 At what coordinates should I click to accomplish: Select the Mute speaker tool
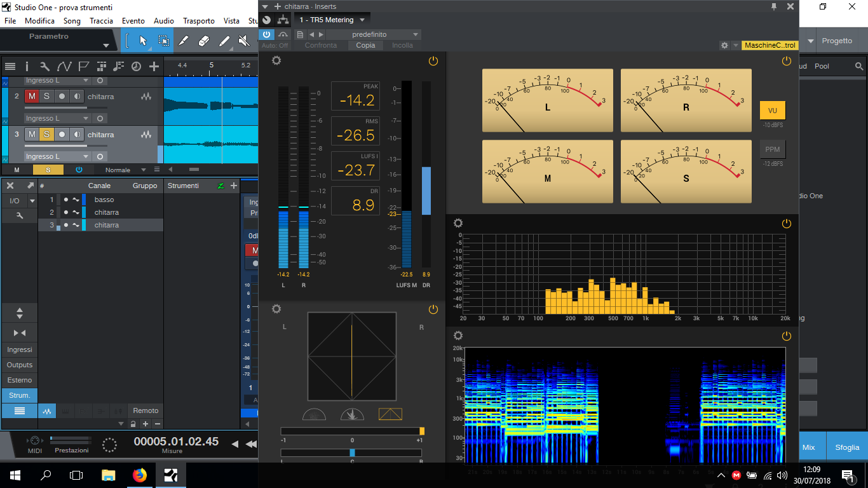[x=244, y=41]
